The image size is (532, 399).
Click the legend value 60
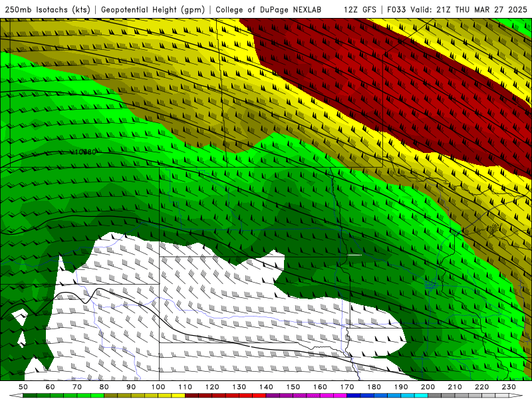(x=50, y=387)
